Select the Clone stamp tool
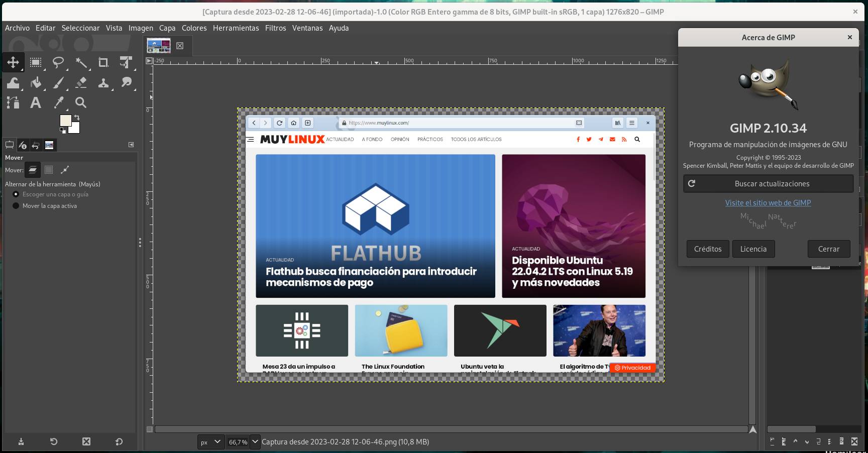 point(103,83)
